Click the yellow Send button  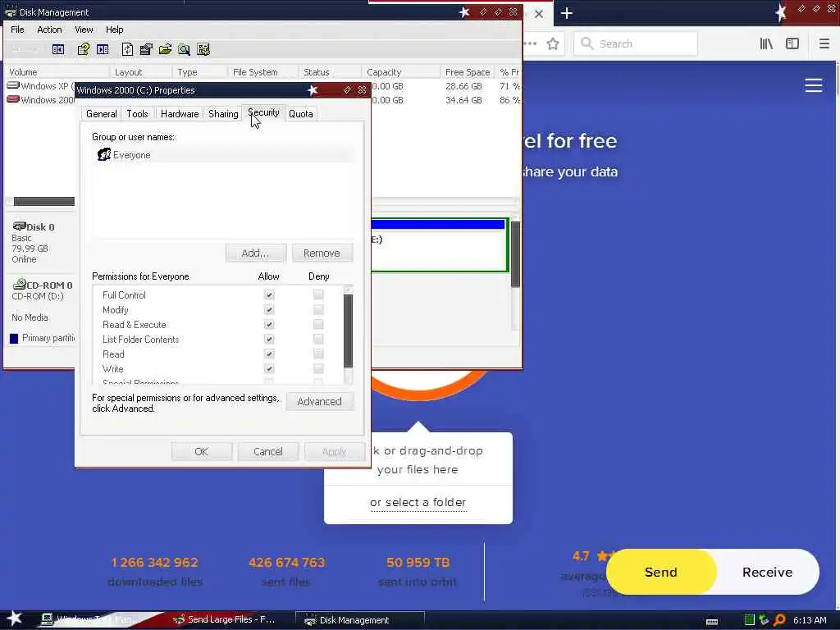[x=661, y=572]
